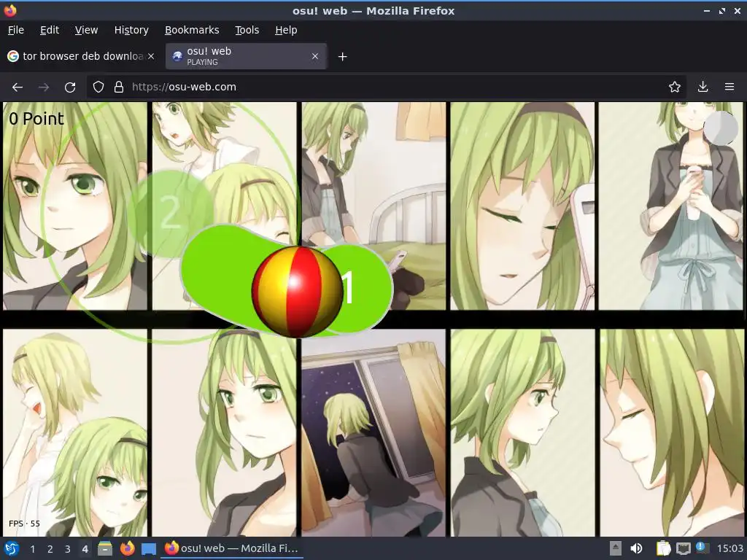Open a new tab with the plus button
Viewport: 747px width, 560px height.
(342, 57)
